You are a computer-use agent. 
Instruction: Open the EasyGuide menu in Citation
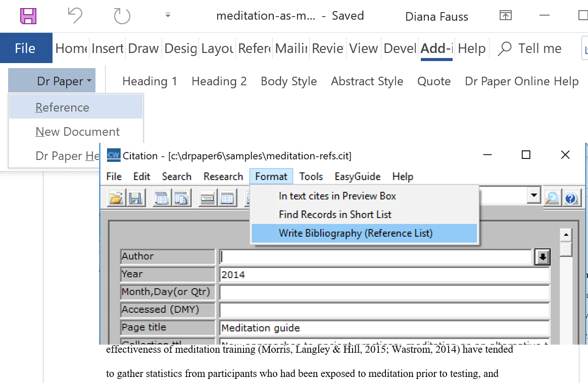pos(357,177)
